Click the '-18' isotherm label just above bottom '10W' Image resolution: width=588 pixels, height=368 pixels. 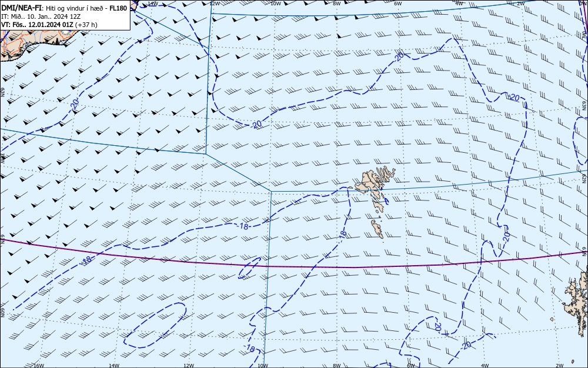[x=250, y=349]
